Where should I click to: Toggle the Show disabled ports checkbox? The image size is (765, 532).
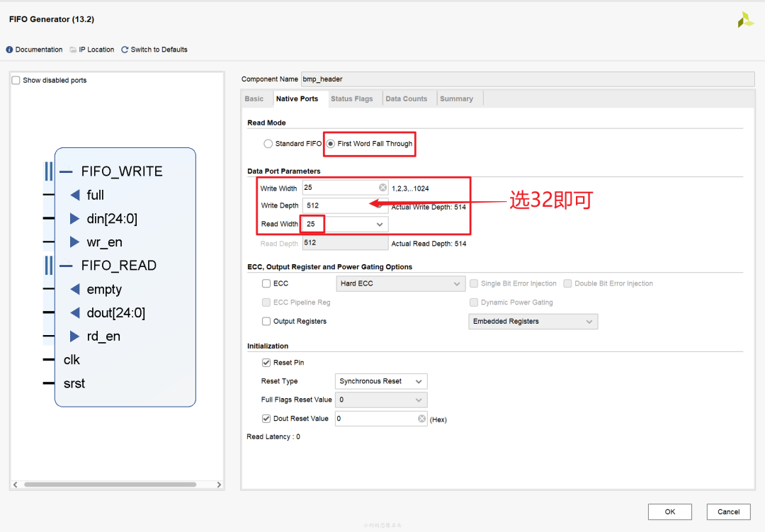pyautogui.click(x=16, y=81)
